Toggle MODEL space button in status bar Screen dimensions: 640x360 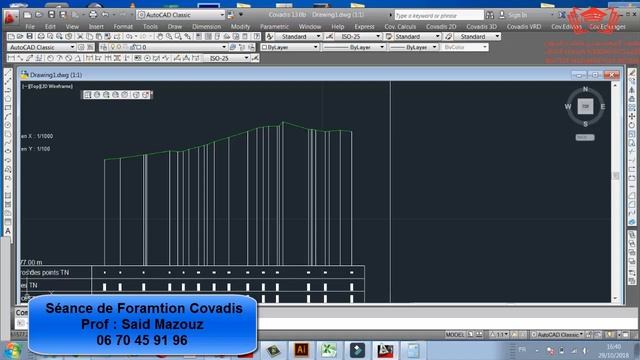click(x=455, y=335)
